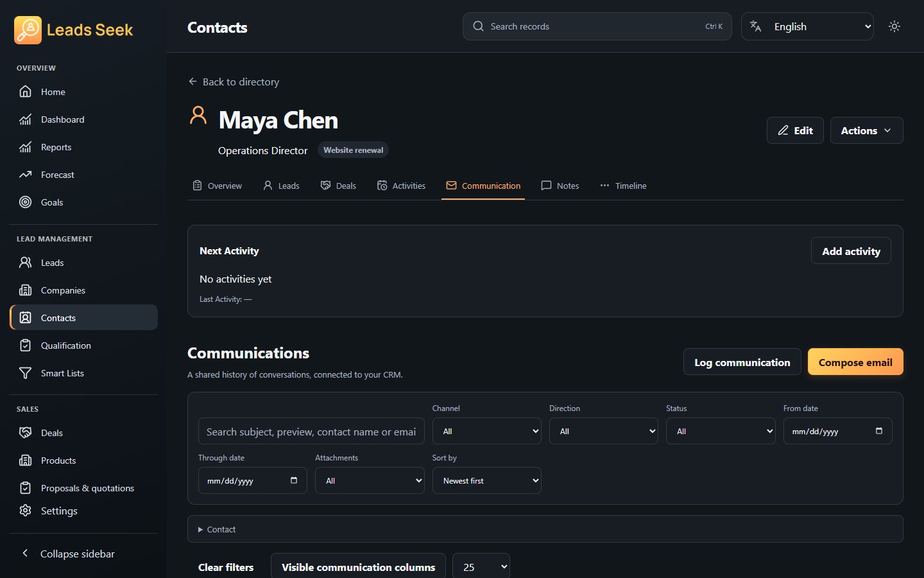
Task: Open the Forecast page
Action: click(x=83, y=175)
